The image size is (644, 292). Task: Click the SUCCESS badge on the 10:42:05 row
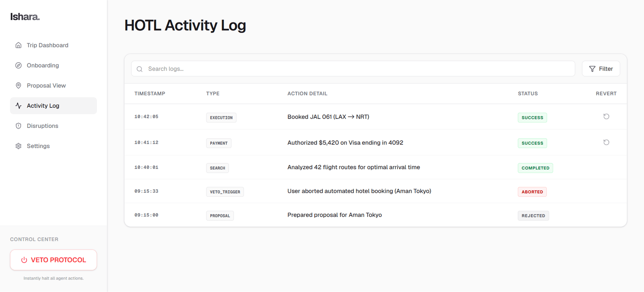(x=532, y=118)
